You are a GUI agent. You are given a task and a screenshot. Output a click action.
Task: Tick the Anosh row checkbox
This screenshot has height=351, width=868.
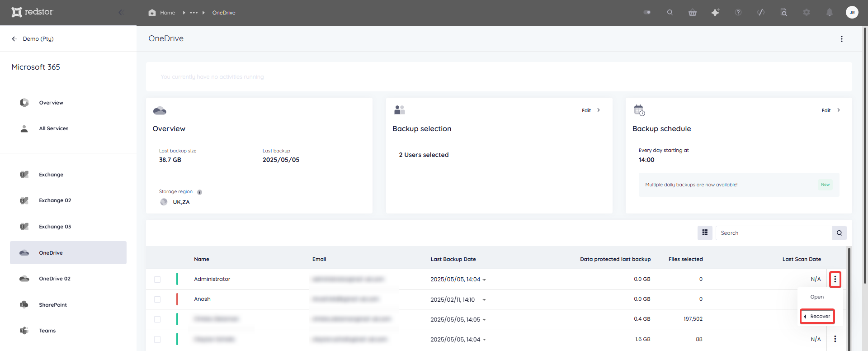click(x=157, y=299)
